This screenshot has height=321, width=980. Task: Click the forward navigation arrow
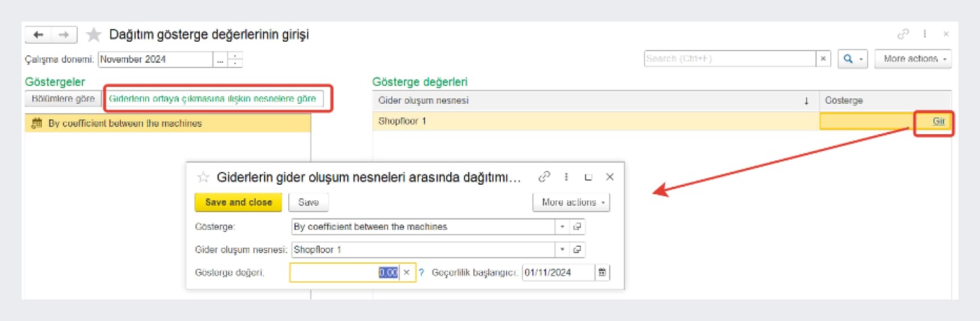[x=63, y=34]
